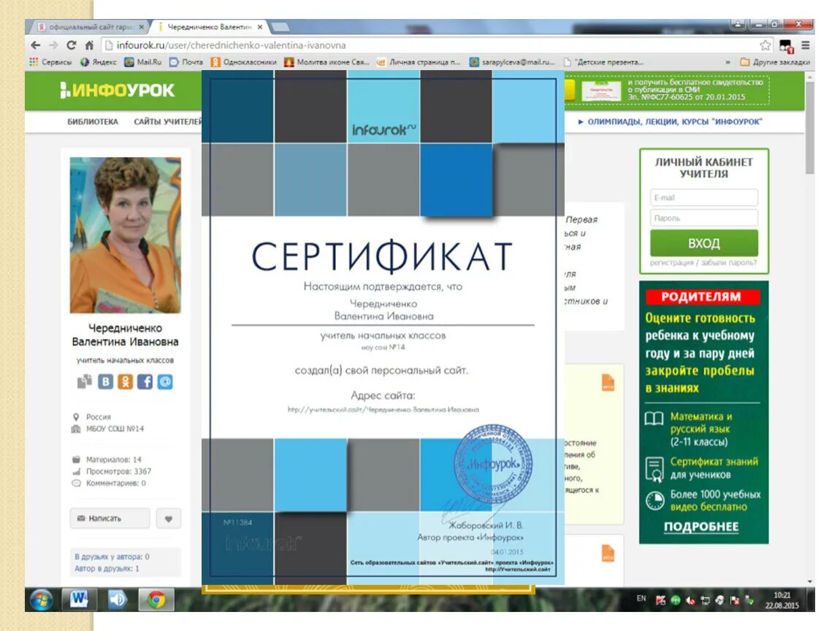Go back with the browser back arrow
The height and width of the screenshot is (631, 840).
[36, 45]
